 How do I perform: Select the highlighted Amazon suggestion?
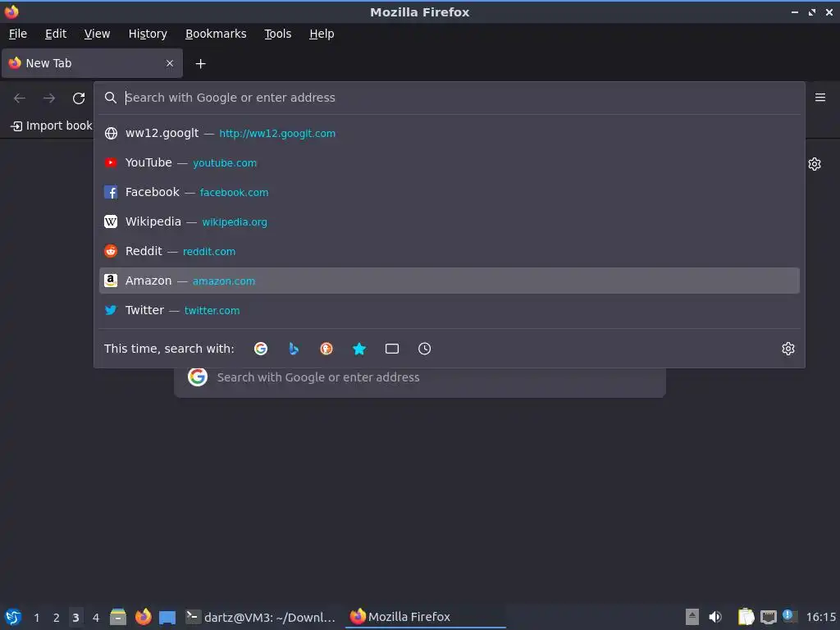tap(450, 281)
